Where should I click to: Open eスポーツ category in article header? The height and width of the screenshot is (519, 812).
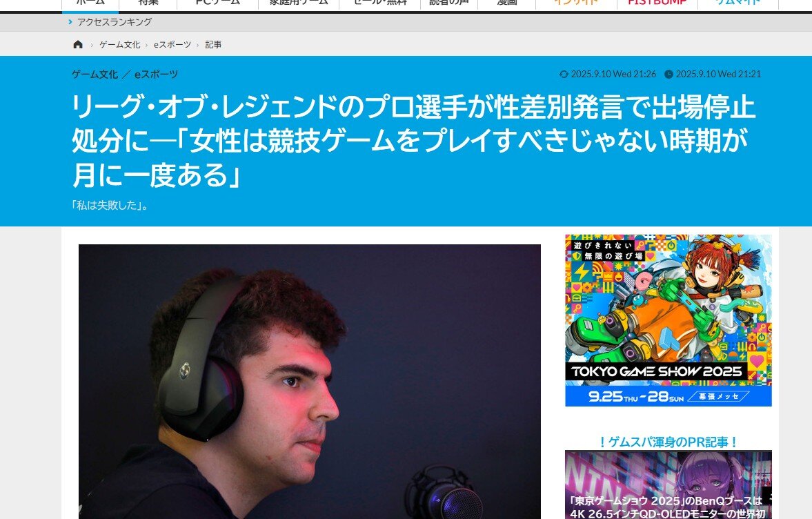[x=157, y=74]
